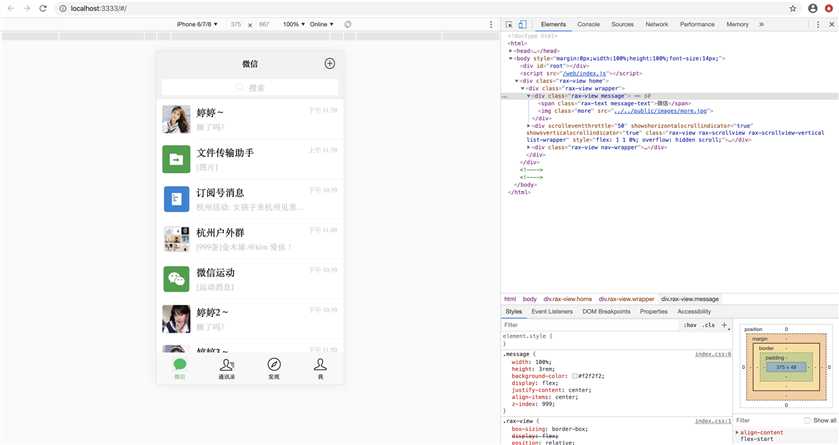839x445 pixels.
Task: Toggle the .cls class editor button
Action: (709, 325)
